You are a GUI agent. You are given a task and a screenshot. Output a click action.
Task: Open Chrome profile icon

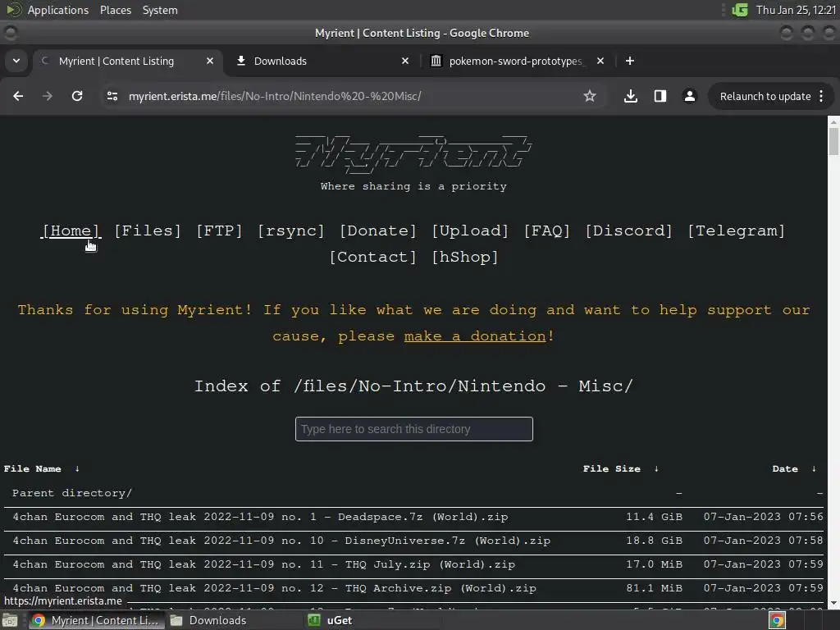tap(689, 96)
